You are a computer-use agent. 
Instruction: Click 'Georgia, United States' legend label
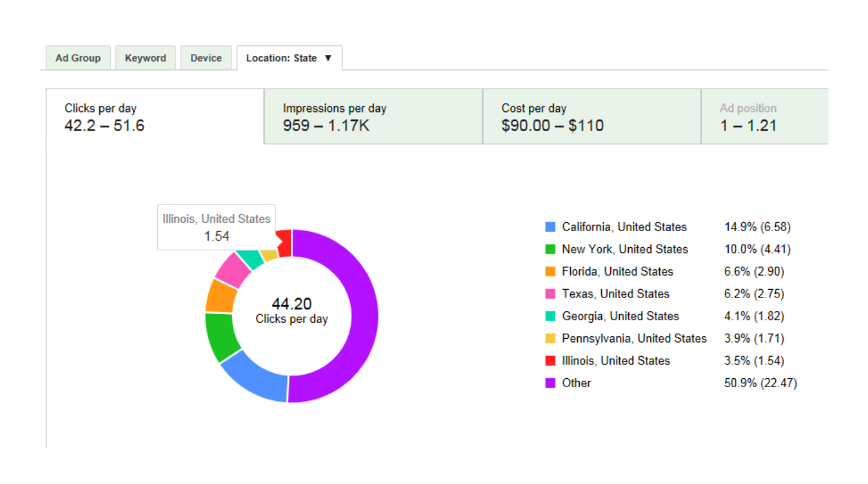pyautogui.click(x=620, y=316)
